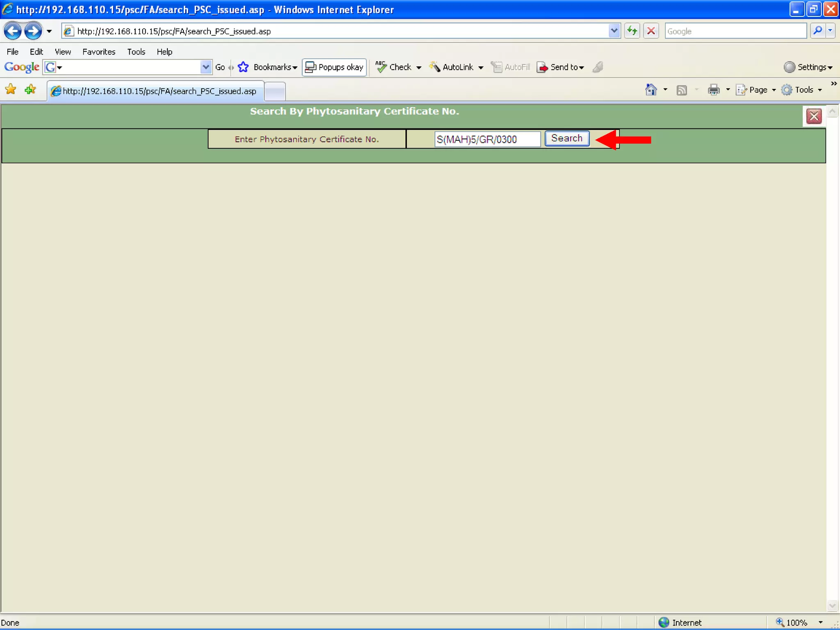Click the Google toolbar Settings button
This screenshot has height=630, width=840.
point(808,67)
